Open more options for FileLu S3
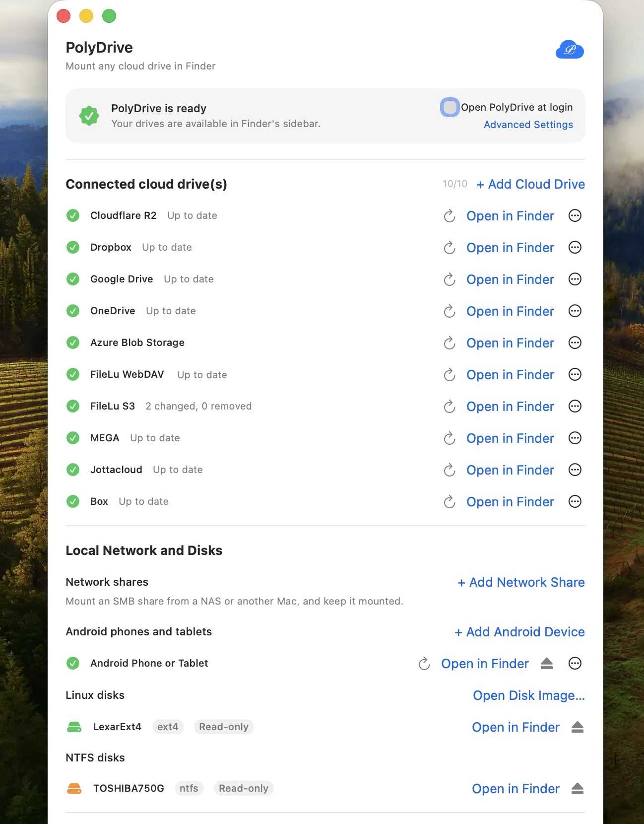Image resolution: width=644 pixels, height=824 pixels. [x=575, y=406]
